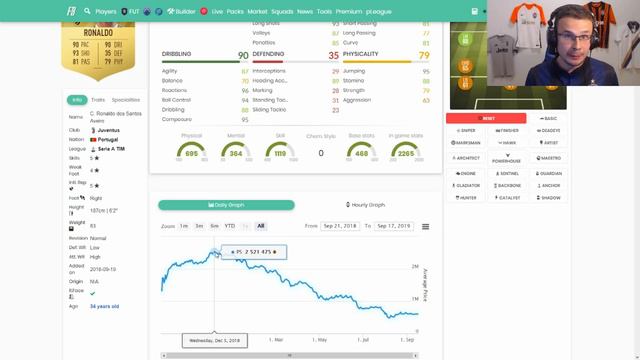Open the Tools menu
The image size is (640, 360).
pyautogui.click(x=324, y=11)
